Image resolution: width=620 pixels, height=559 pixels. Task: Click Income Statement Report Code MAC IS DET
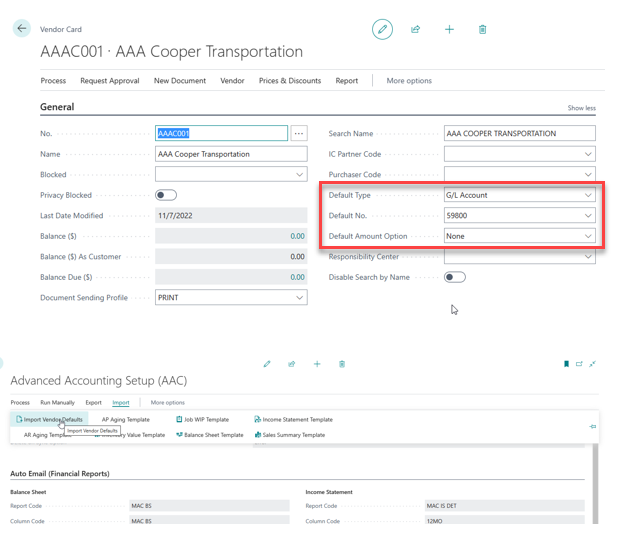(505, 506)
